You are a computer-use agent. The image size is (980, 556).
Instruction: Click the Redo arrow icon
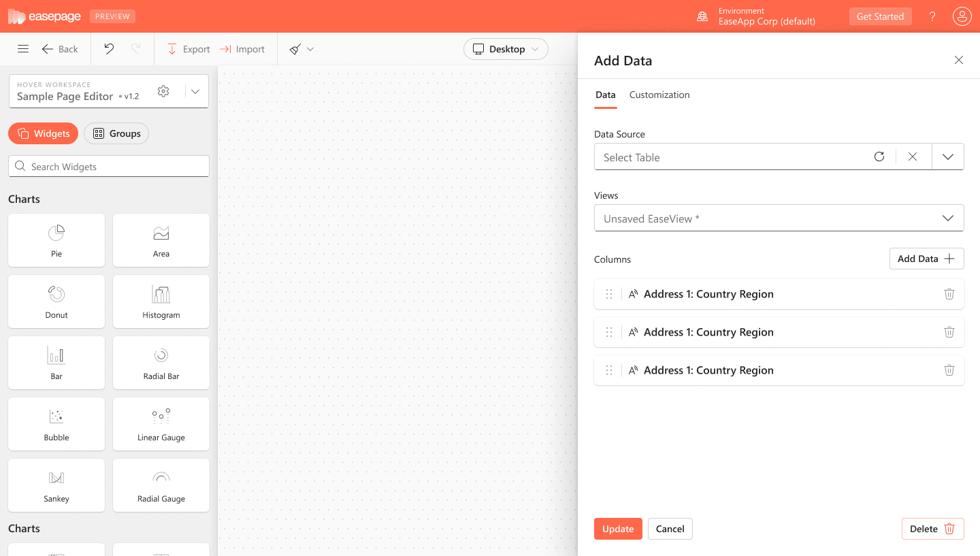pos(136,49)
